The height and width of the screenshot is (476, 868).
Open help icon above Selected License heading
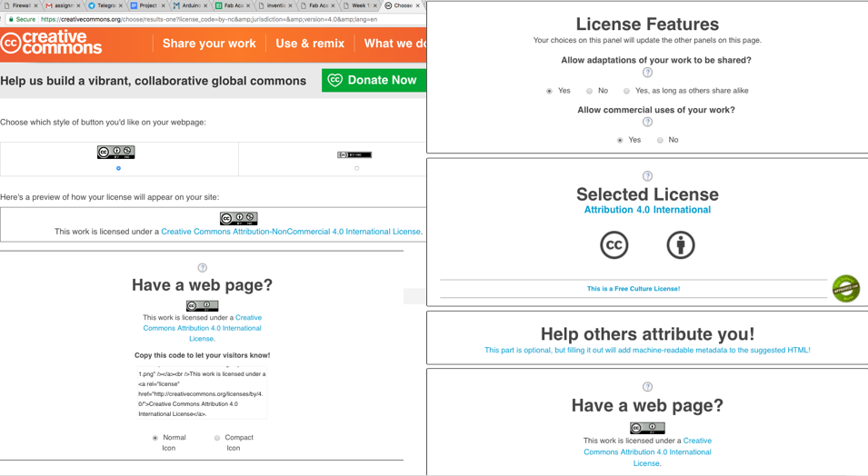click(x=648, y=176)
